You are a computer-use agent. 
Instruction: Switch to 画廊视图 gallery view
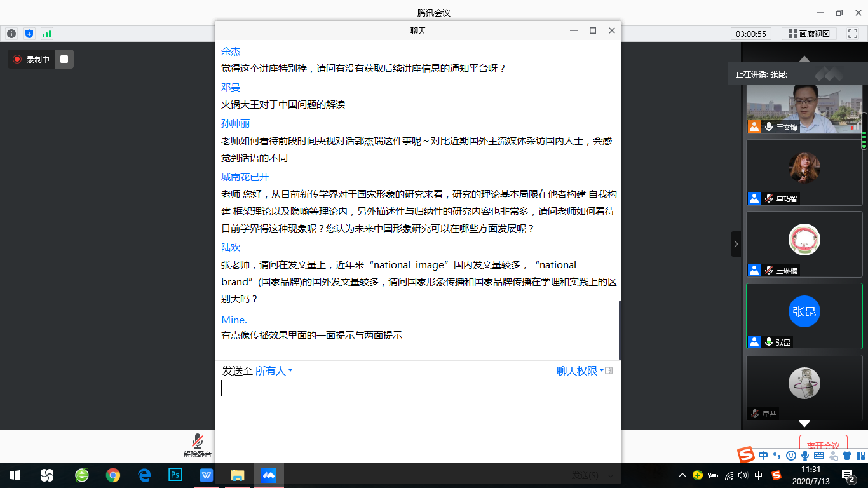[x=809, y=34]
